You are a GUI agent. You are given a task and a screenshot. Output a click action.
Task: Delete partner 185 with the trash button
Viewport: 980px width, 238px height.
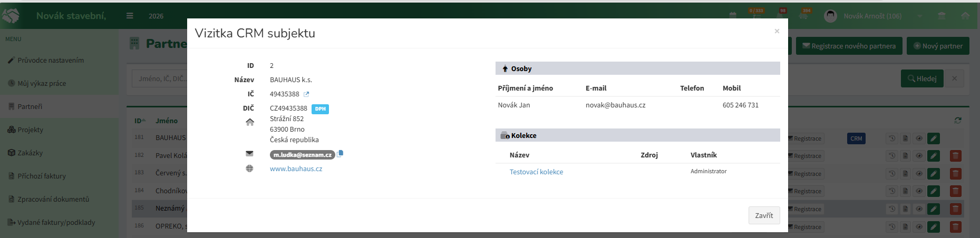point(955,209)
